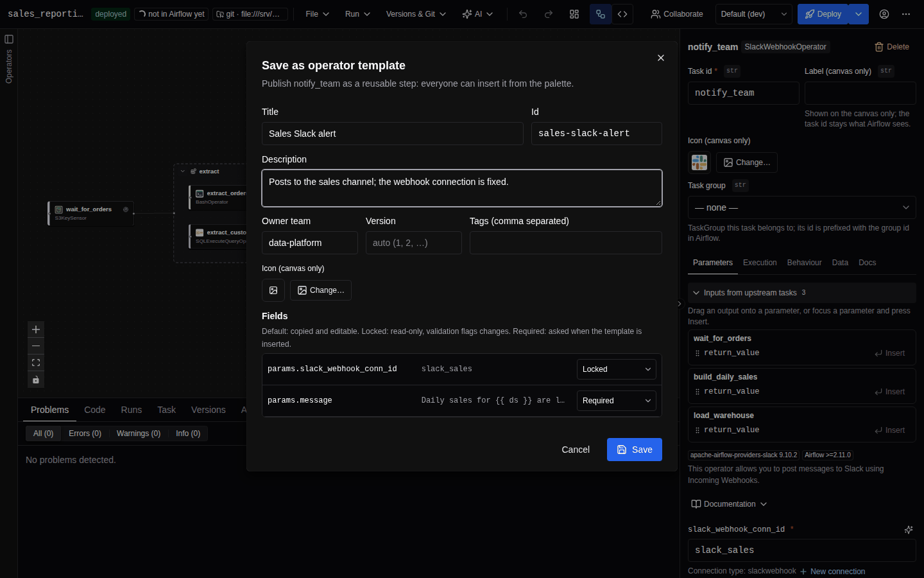The width and height of the screenshot is (924, 578).
Task: Click into the Title field 'Sales Slack alert'
Action: click(393, 134)
